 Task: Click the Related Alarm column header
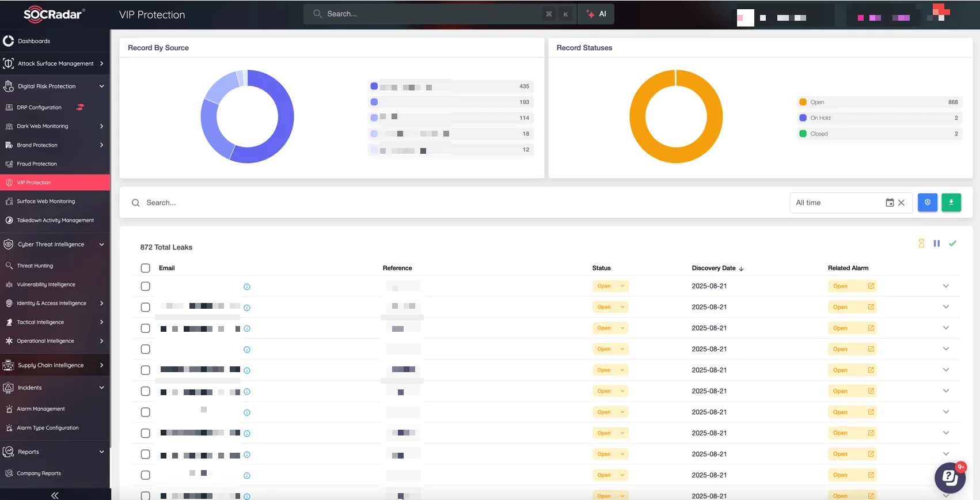(848, 268)
